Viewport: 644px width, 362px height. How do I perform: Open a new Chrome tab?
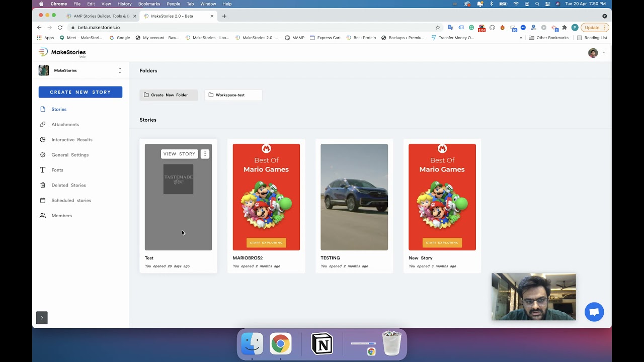[x=224, y=16]
